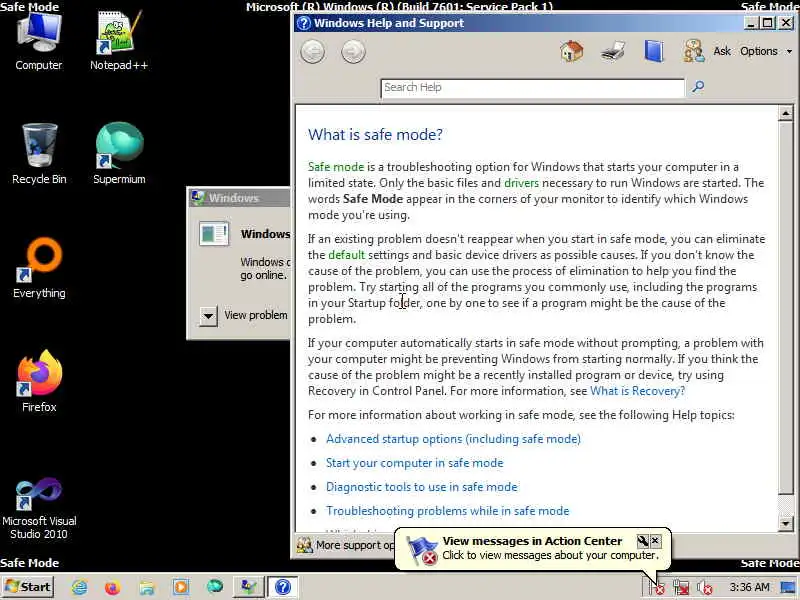Open Ask someone for help icon
The image size is (800, 600).
click(x=694, y=51)
